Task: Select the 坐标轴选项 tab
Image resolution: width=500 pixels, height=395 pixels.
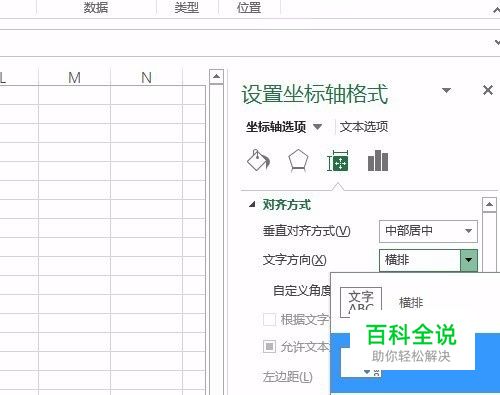Action: (276, 127)
